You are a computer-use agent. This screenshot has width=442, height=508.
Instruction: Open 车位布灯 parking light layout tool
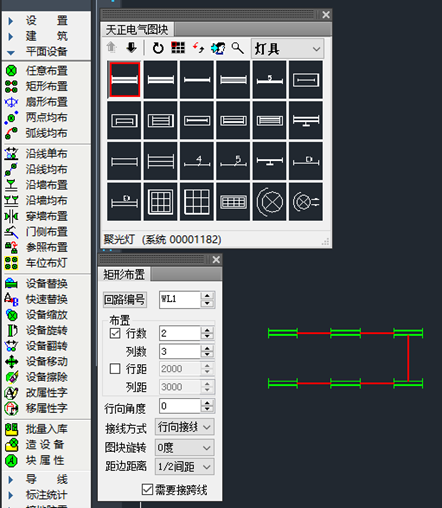[37, 263]
